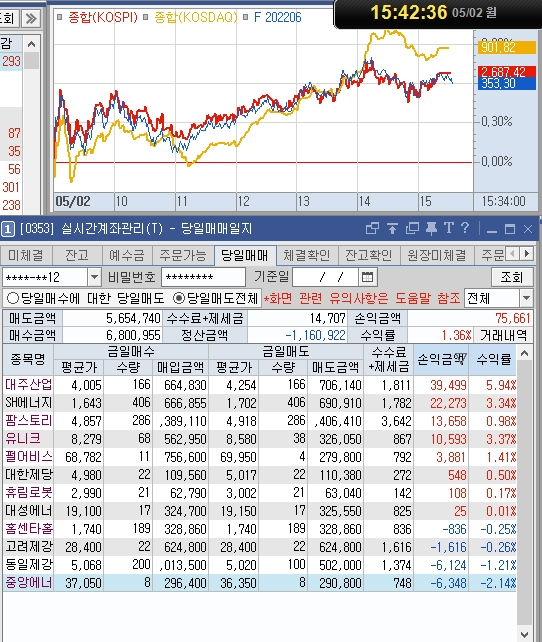Image resolution: width=542 pixels, height=642 pixels.
Task: Click the -6,348 loss value
Action: point(448,583)
